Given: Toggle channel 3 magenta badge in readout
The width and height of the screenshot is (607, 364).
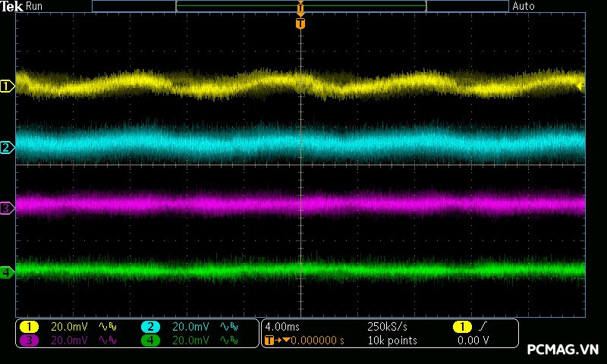Looking at the screenshot, I should click(x=29, y=340).
